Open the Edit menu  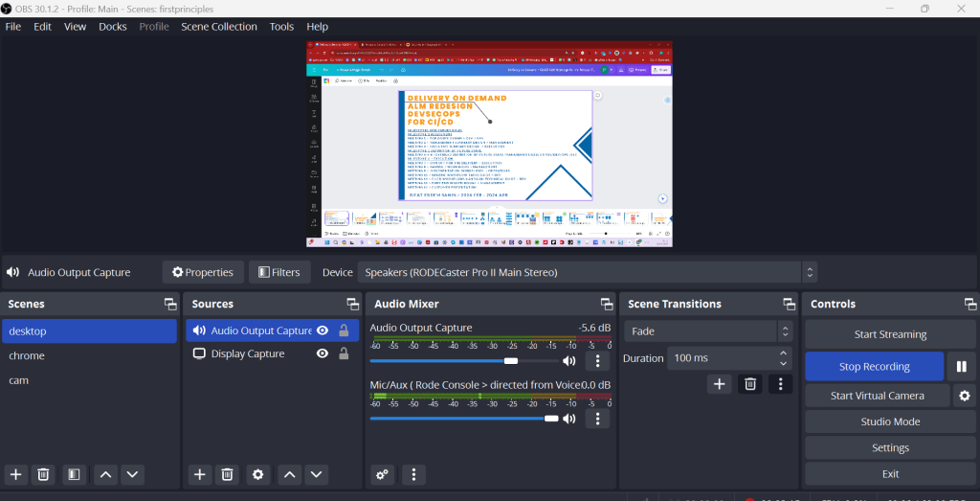tap(42, 26)
